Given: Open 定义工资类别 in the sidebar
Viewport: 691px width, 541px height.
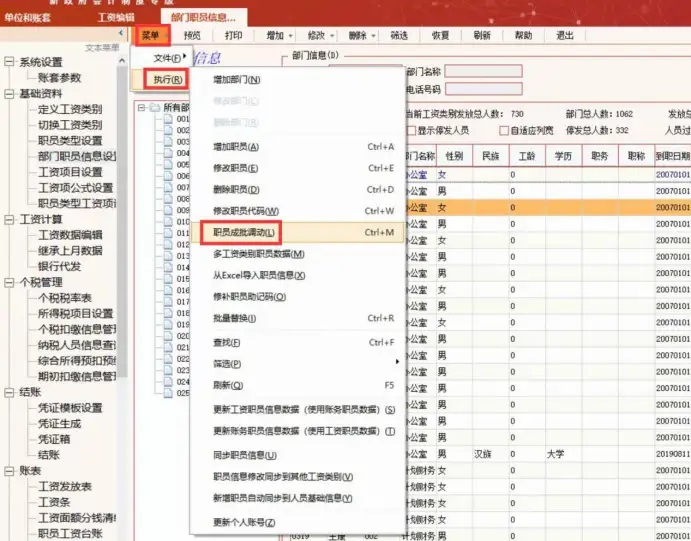Looking at the screenshot, I should click(70, 109).
